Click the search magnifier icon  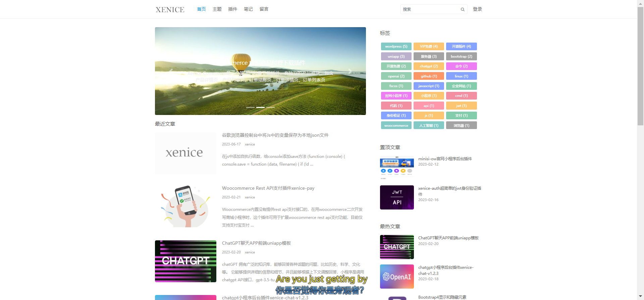tap(463, 9)
